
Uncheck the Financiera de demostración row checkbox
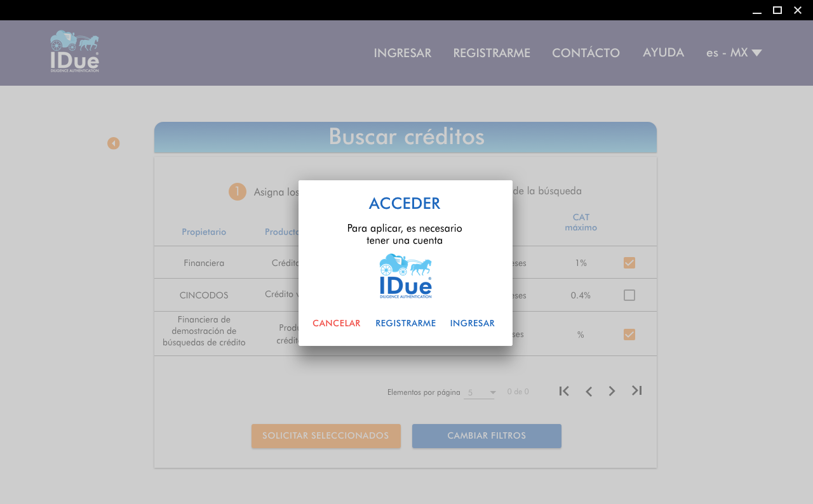(629, 335)
